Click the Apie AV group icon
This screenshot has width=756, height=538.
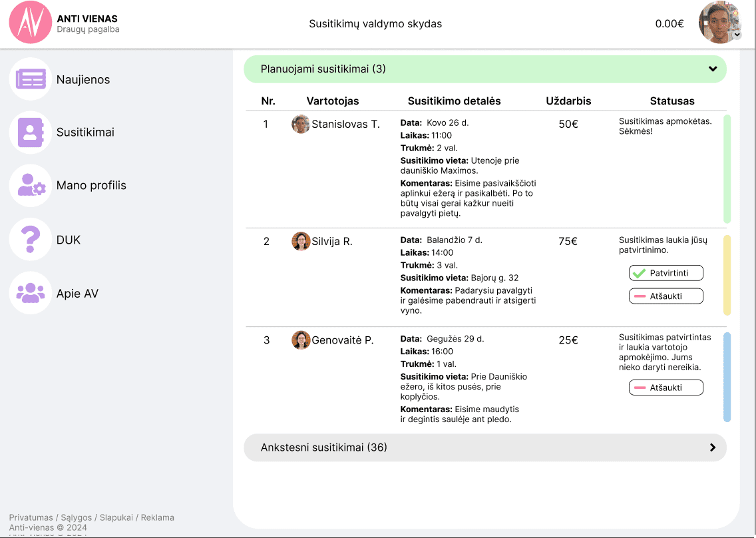pos(31,293)
